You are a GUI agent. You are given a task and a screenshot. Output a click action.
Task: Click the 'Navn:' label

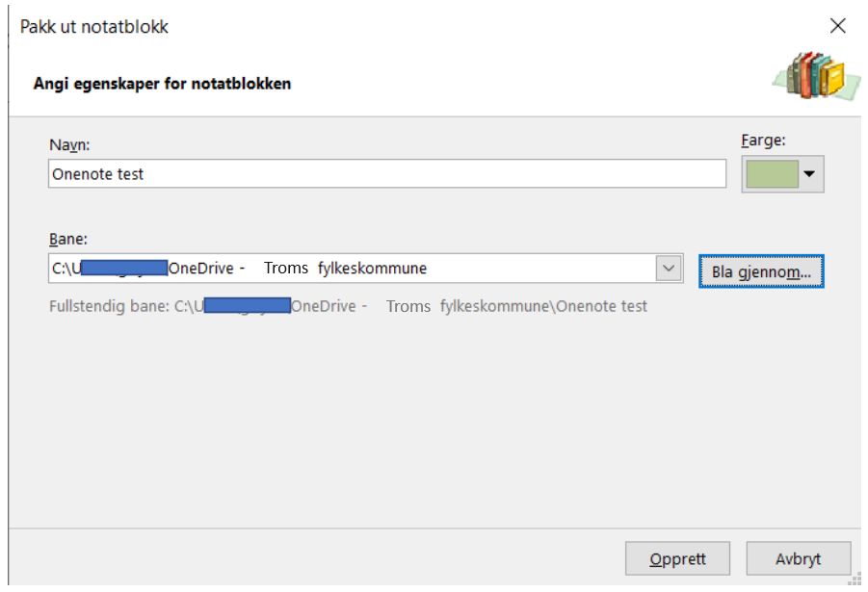click(69, 145)
